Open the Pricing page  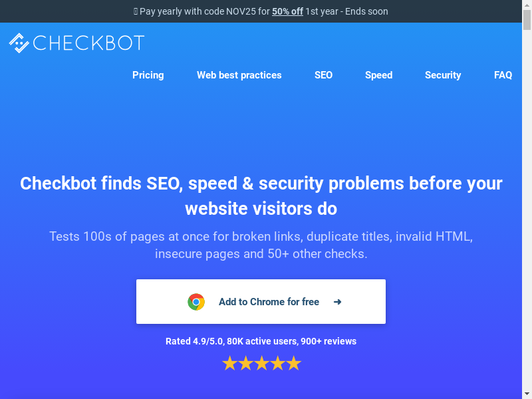[148, 75]
